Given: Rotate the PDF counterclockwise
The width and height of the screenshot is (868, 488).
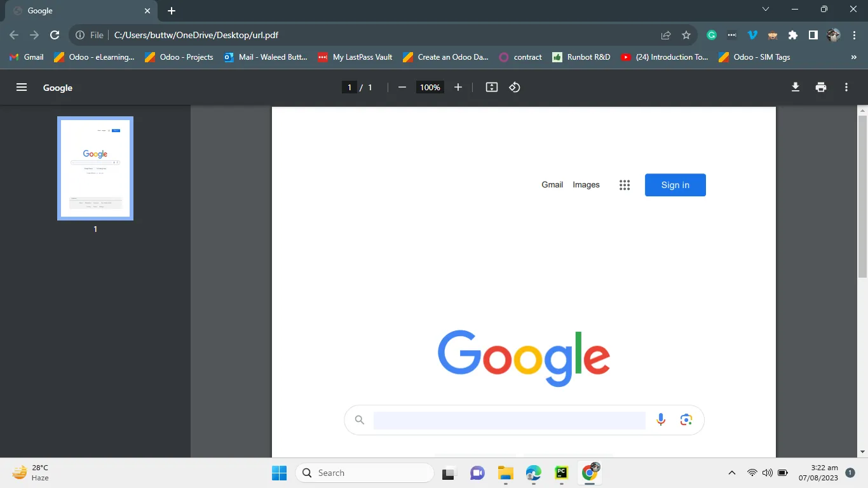Looking at the screenshot, I should 515,88.
